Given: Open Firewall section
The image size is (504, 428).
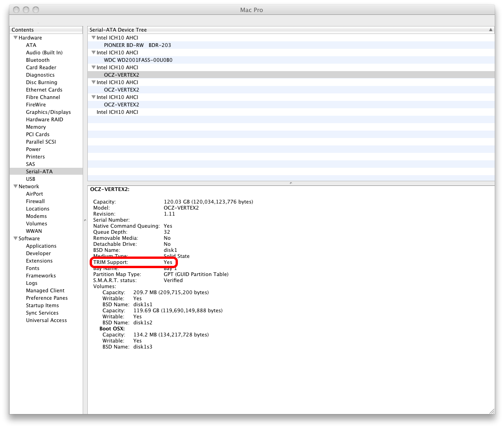Looking at the screenshot, I should 35,201.
